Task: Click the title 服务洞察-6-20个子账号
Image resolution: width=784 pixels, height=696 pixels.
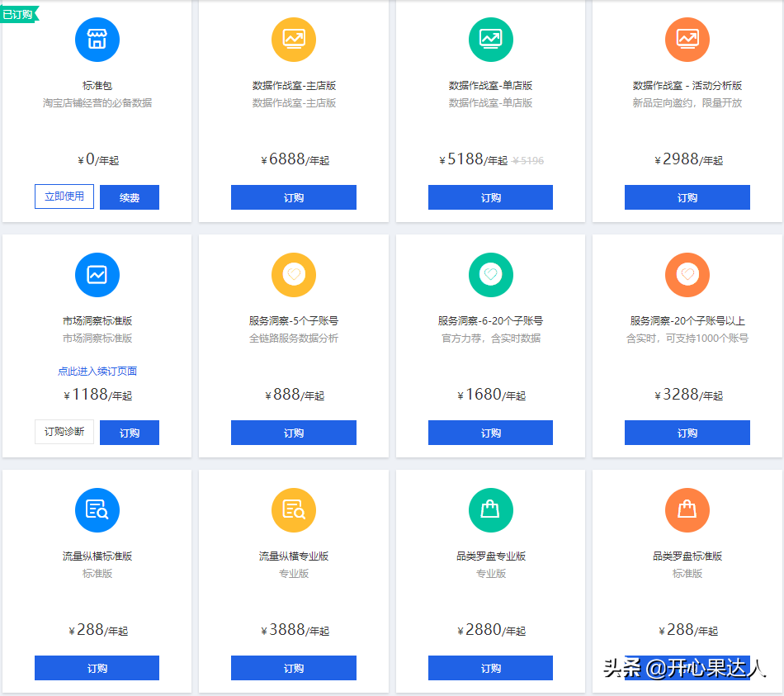Action: (x=490, y=320)
